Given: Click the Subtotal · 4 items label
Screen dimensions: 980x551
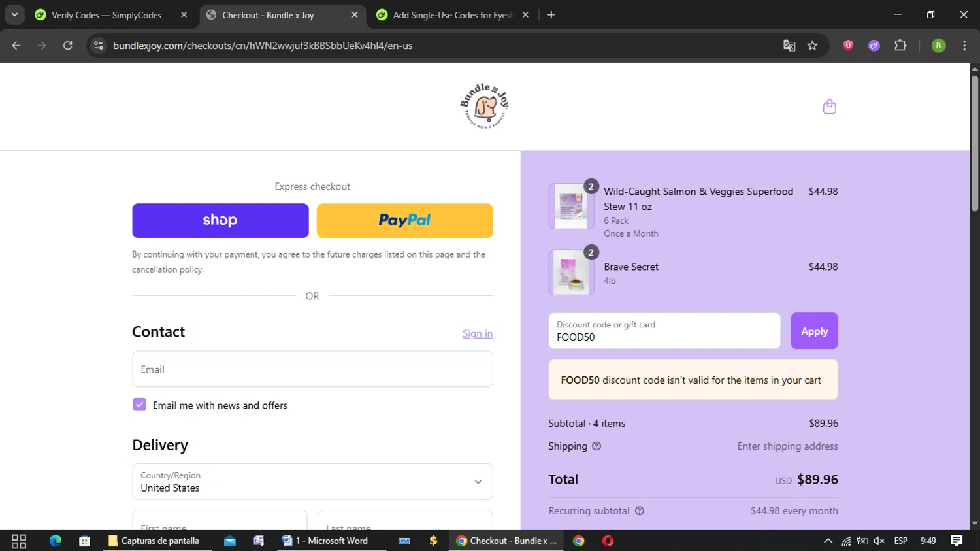Looking at the screenshot, I should pyautogui.click(x=587, y=424).
